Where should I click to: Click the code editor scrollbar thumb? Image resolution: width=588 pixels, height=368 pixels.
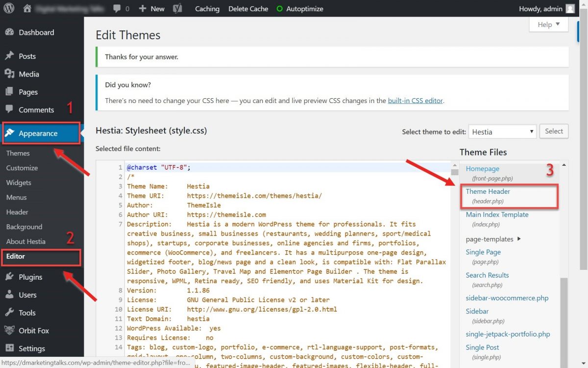tap(454, 173)
